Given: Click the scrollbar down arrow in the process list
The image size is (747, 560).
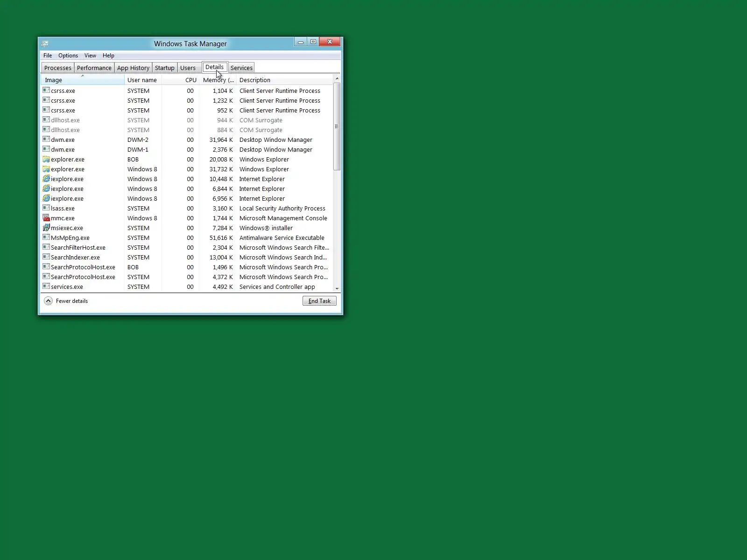Looking at the screenshot, I should pyautogui.click(x=337, y=288).
